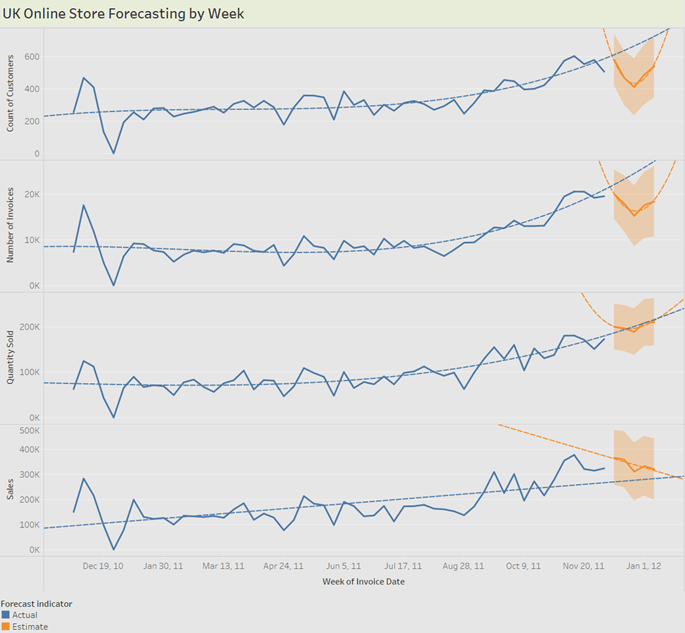
Task: Click the 600 tick on Count of Customers axis
Action: 32,57
